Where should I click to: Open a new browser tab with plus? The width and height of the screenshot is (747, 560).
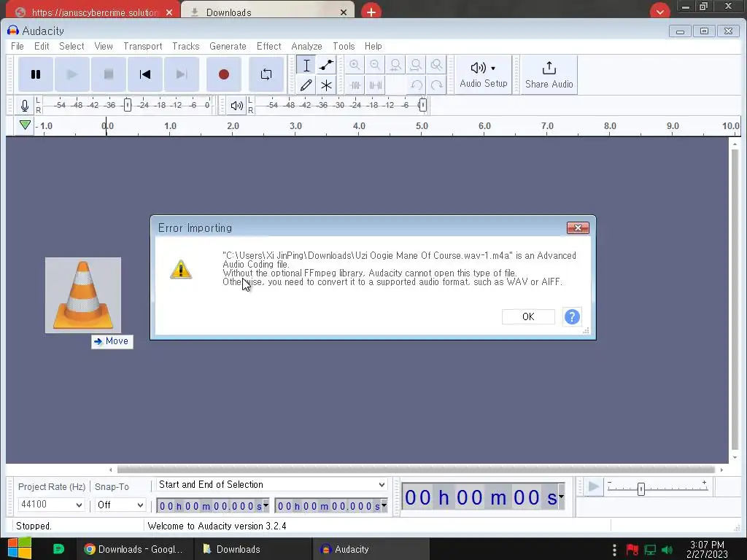tap(371, 12)
